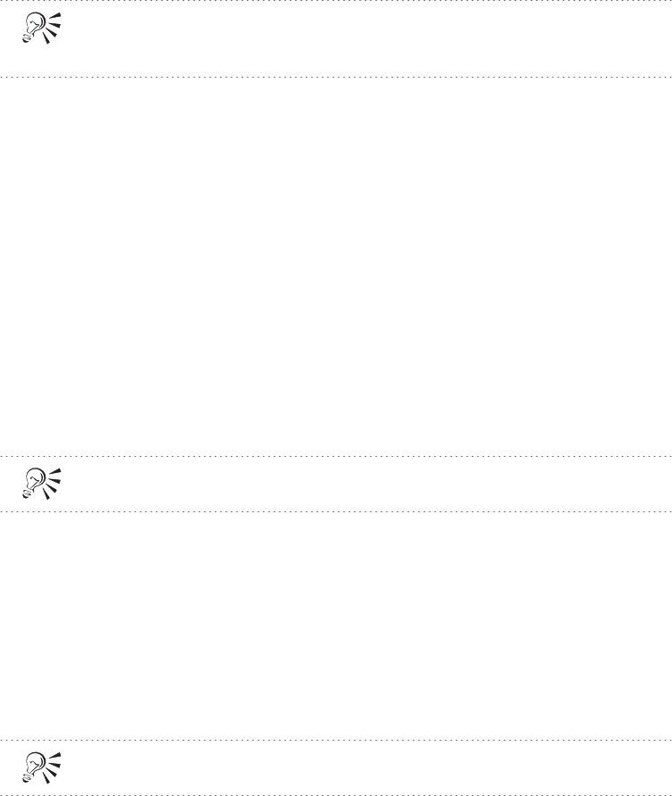Click the middle lightbulb tip icon
This screenshot has width=672, height=796.
point(42,484)
